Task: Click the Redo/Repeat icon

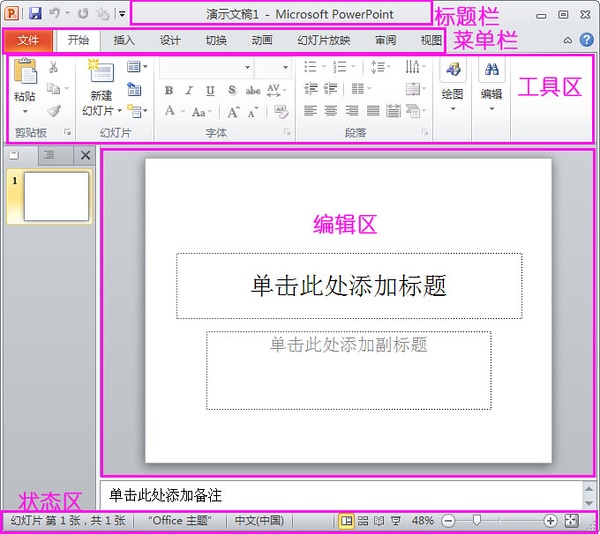Action: pyautogui.click(x=83, y=14)
